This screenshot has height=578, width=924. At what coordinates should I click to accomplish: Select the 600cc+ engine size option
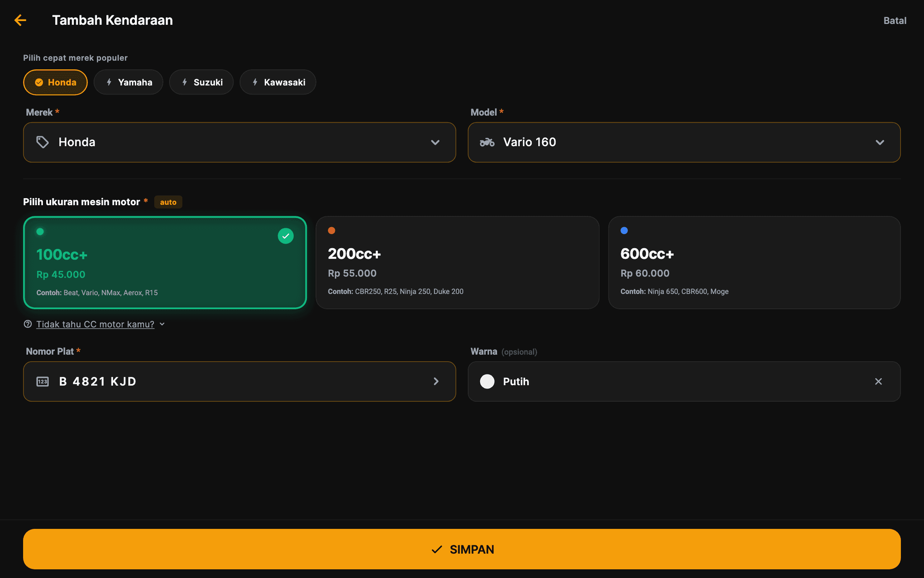tap(754, 263)
